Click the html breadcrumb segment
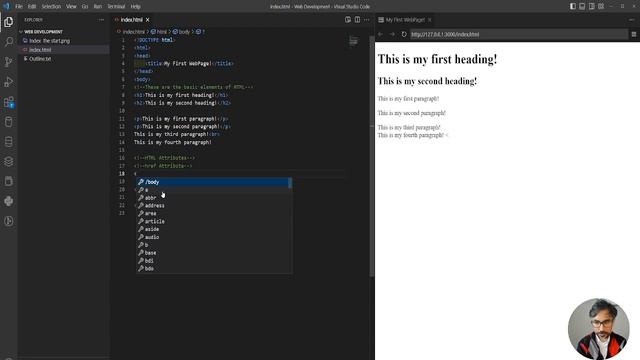The image size is (640, 360). 159,31
